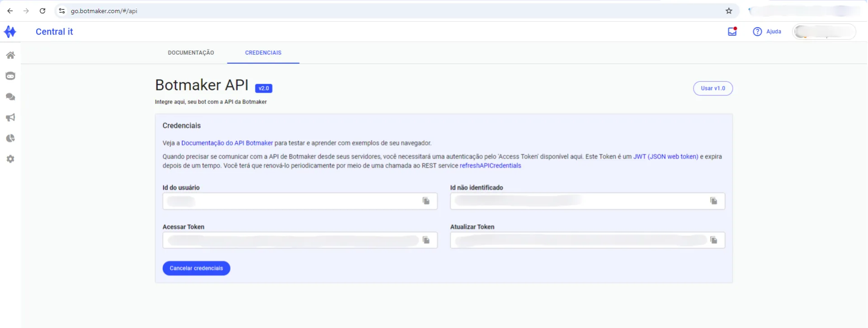This screenshot has width=868, height=328.
Task: Go back in browser history
Action: pos(10,11)
